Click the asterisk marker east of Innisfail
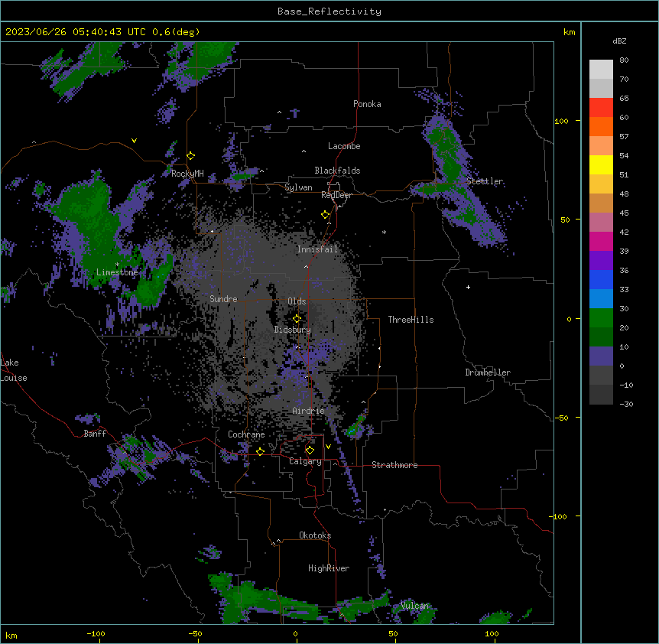 (x=384, y=232)
